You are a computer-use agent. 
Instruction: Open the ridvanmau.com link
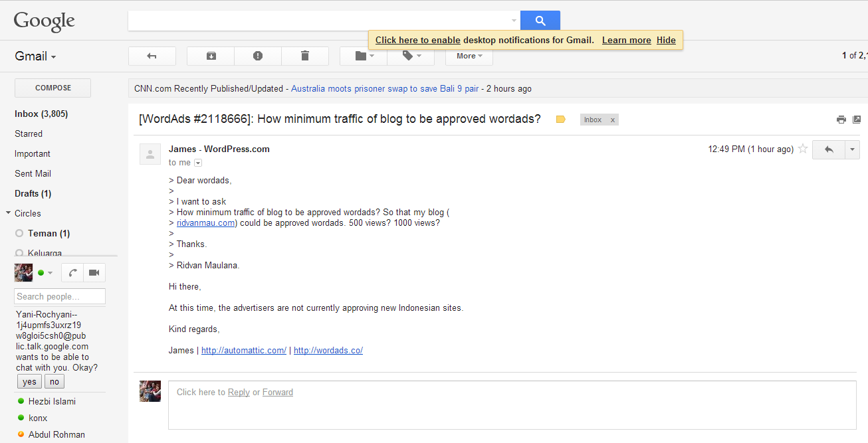click(206, 222)
